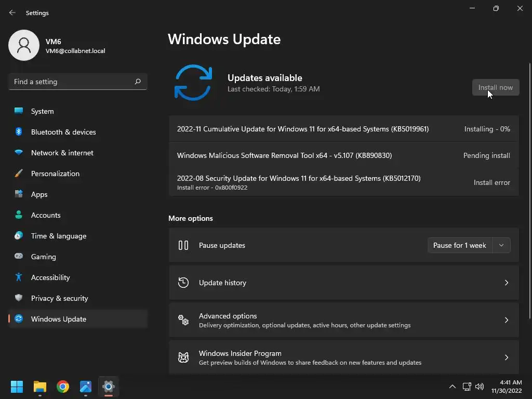Viewport: 532px width, 399px height.
Task: Click the Pause for 1 week button
Action: click(460, 245)
